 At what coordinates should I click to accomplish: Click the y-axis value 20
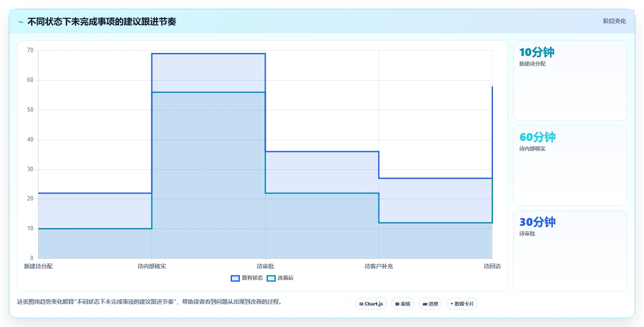point(30,199)
